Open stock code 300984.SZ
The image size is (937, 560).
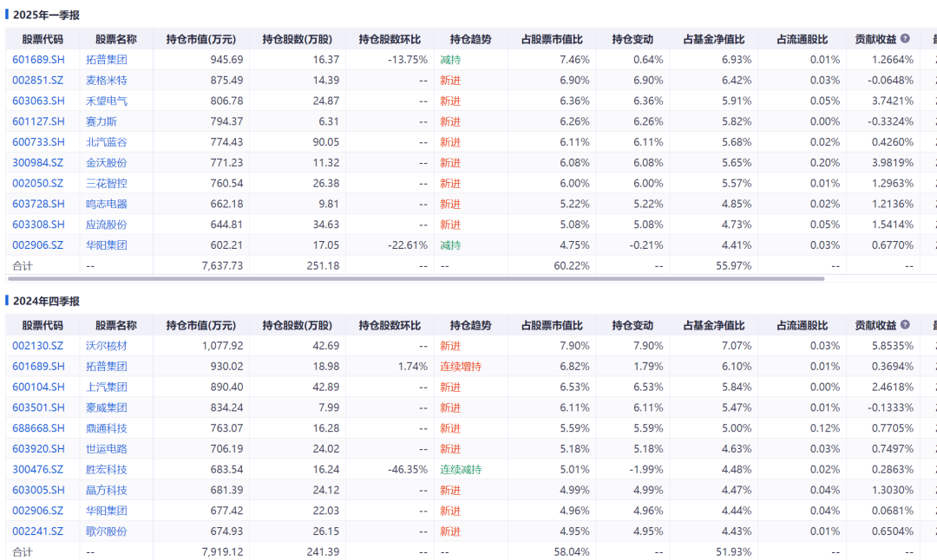[37, 162]
